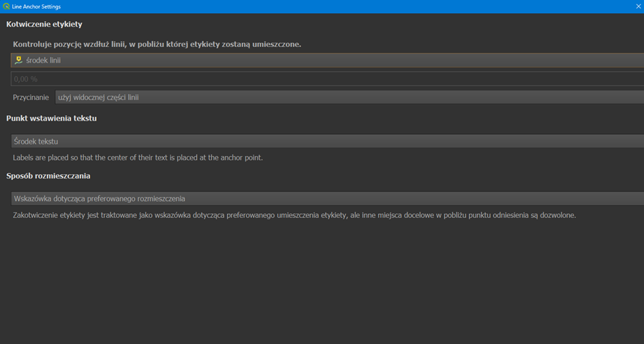
Task: Click the QGIS logo in title bar
Action: [x=6, y=6]
